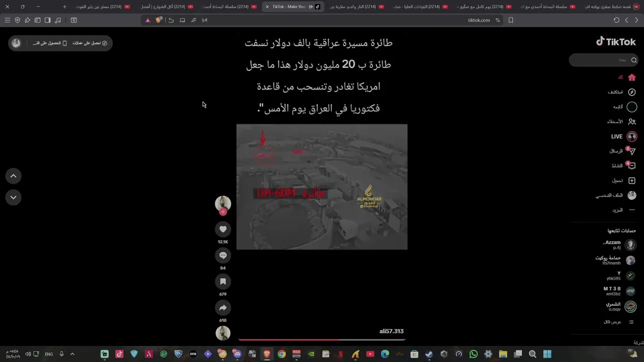Screen dimensions: 644x362
Task: Toggle the ENG input language indicator
Action: pyautogui.click(x=49, y=354)
